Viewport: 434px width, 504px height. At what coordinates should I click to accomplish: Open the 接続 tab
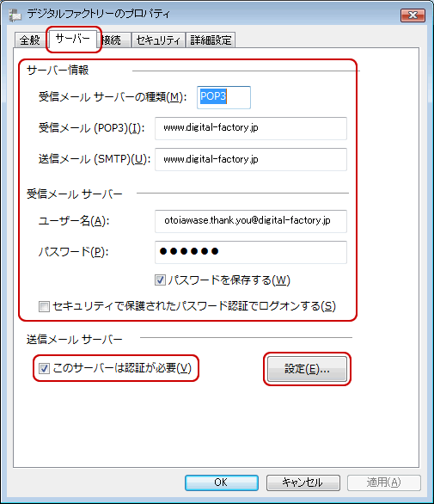(x=113, y=40)
